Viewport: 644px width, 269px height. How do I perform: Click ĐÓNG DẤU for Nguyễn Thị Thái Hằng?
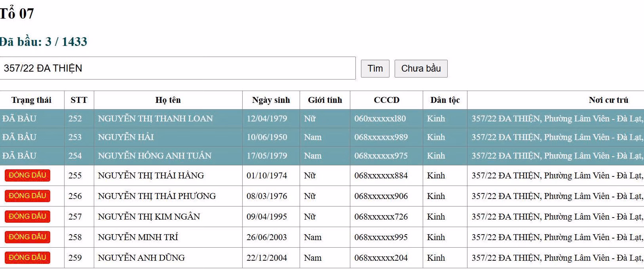point(27,175)
